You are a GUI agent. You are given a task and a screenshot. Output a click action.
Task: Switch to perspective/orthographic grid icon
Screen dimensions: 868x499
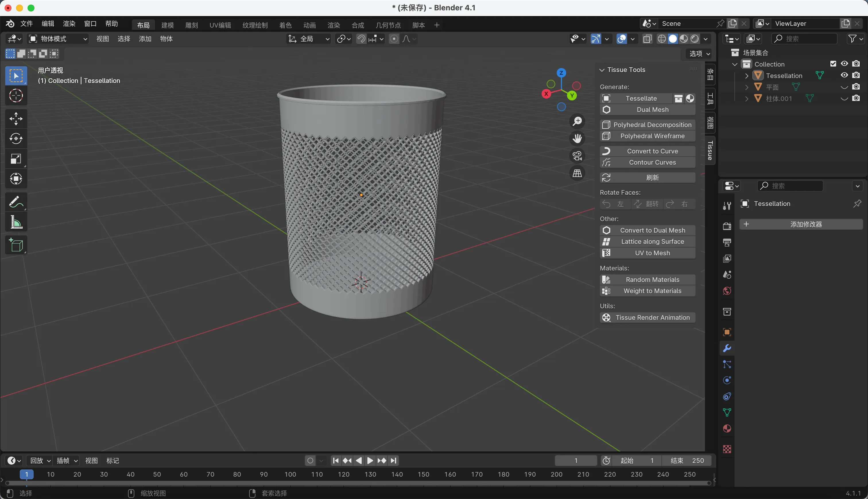tap(577, 173)
